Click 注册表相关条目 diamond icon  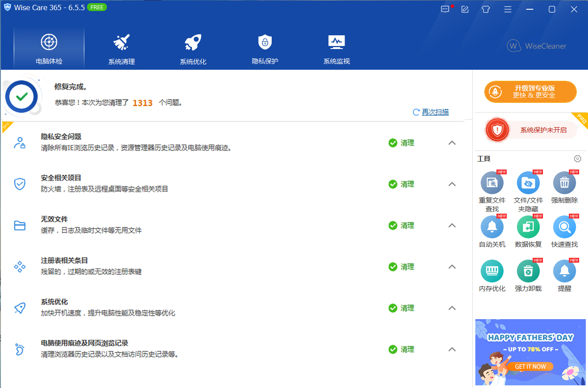pyautogui.click(x=19, y=267)
